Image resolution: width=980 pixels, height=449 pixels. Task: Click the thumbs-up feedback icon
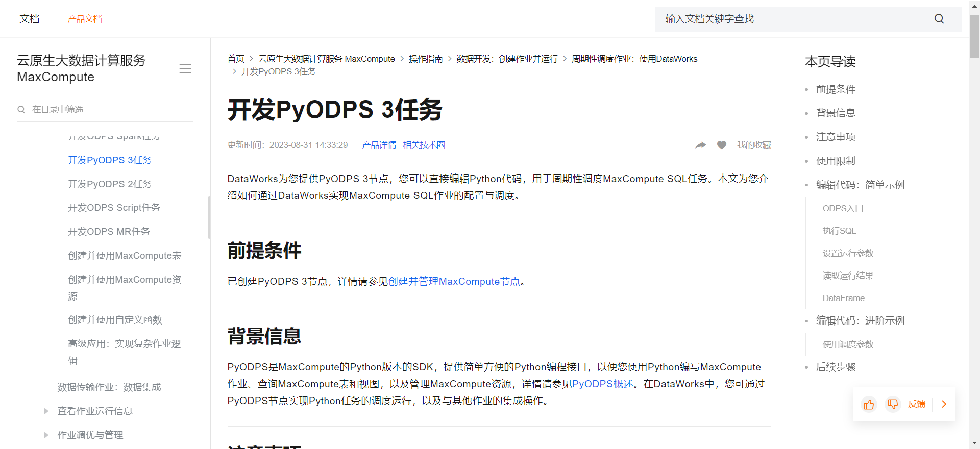coord(869,404)
